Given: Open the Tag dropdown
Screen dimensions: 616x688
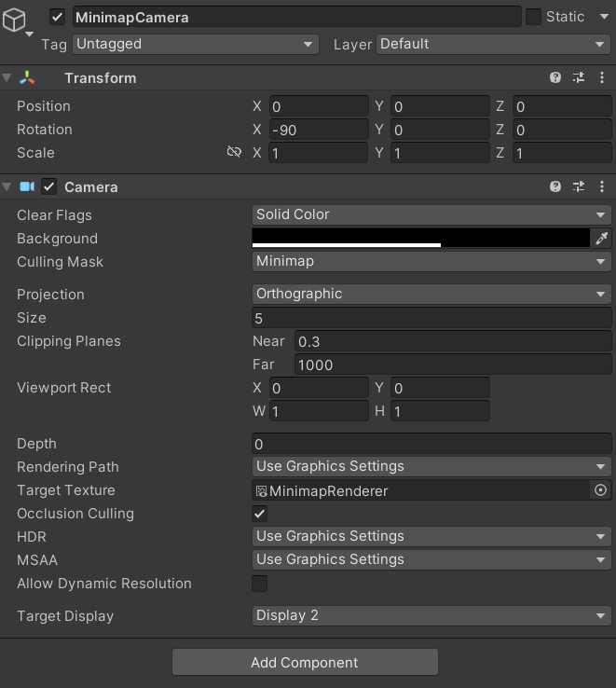Looking at the screenshot, I should coord(196,45).
